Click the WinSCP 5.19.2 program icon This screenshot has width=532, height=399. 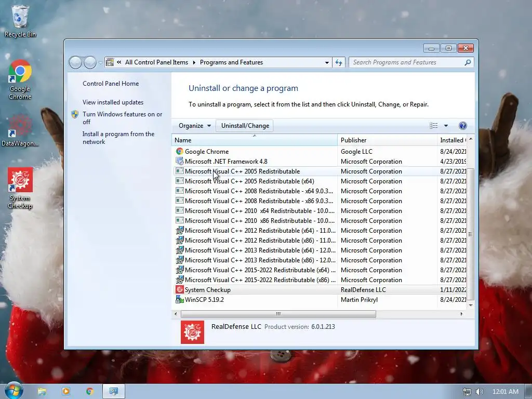click(x=179, y=300)
